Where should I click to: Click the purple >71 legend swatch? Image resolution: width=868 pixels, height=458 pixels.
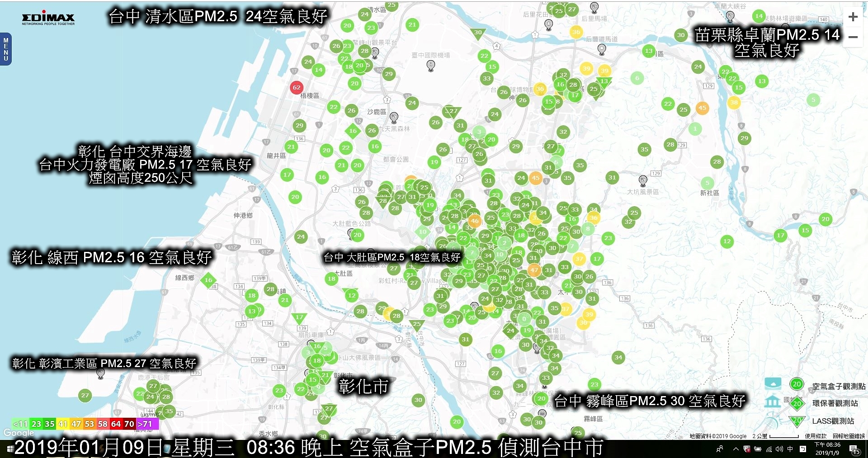[147, 424]
